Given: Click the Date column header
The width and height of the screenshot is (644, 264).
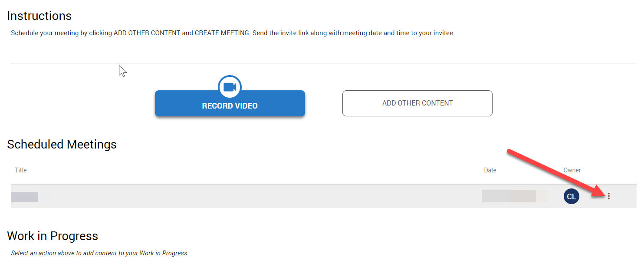Looking at the screenshot, I should tap(490, 170).
